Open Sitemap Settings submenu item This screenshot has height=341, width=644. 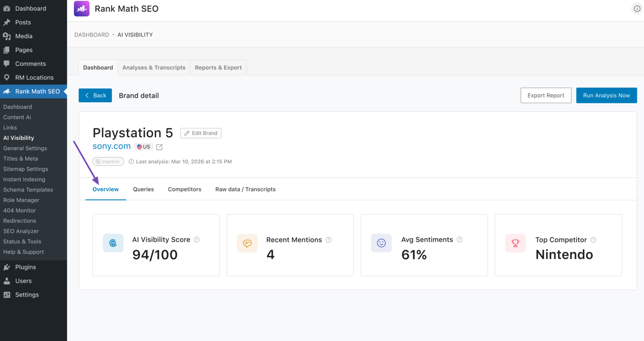[25, 169]
